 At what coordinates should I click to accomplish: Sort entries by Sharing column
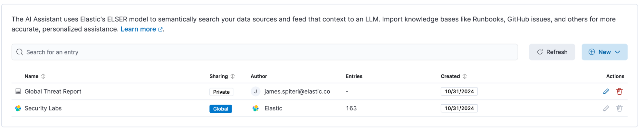click(x=222, y=76)
